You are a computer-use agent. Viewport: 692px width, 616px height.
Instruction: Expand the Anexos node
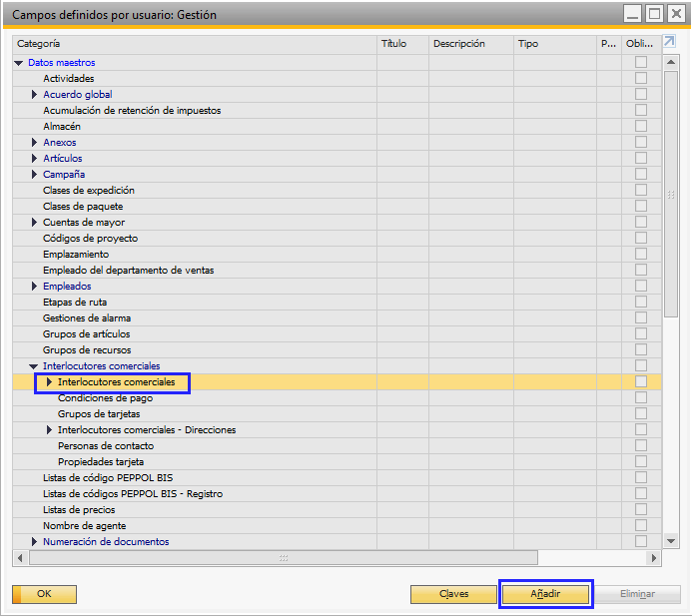click(x=34, y=142)
